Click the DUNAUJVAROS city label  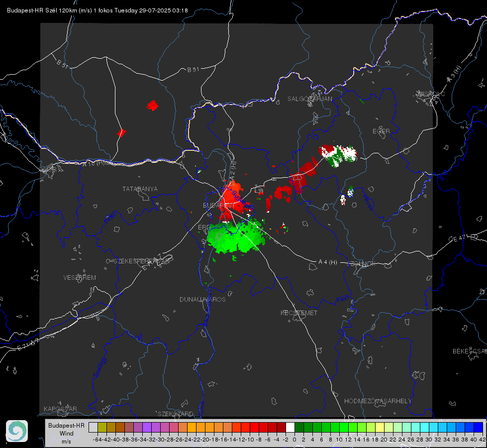202,299
